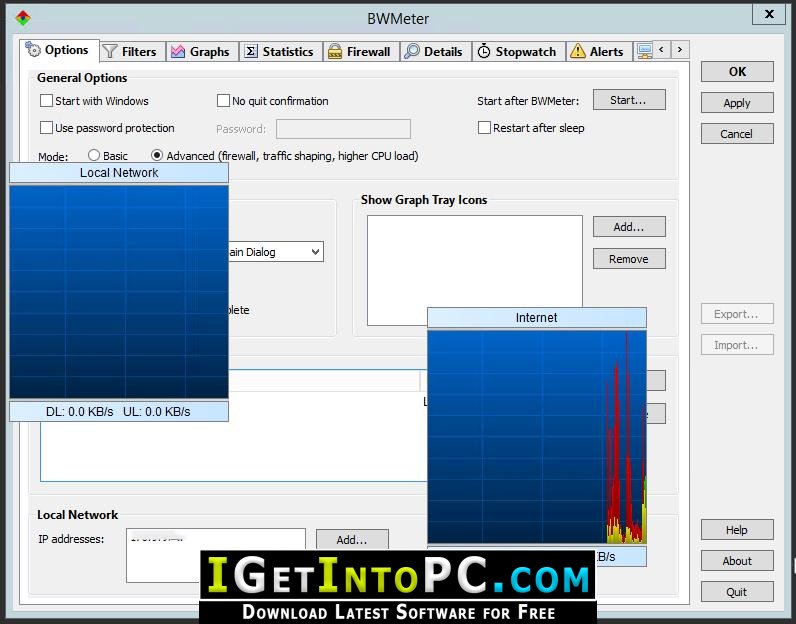Click the DL: 0.0 KB/s status bar
Image resolution: width=796 pixels, height=624 pixels.
point(119,411)
